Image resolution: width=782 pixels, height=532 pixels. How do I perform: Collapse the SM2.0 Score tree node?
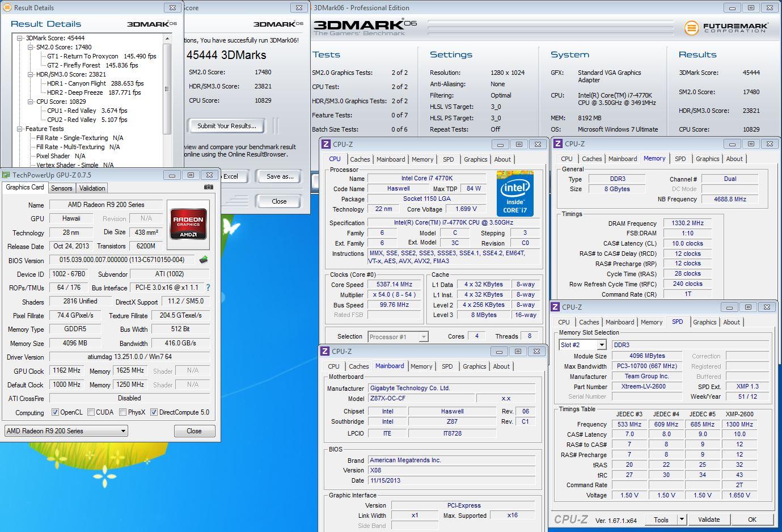(x=31, y=47)
